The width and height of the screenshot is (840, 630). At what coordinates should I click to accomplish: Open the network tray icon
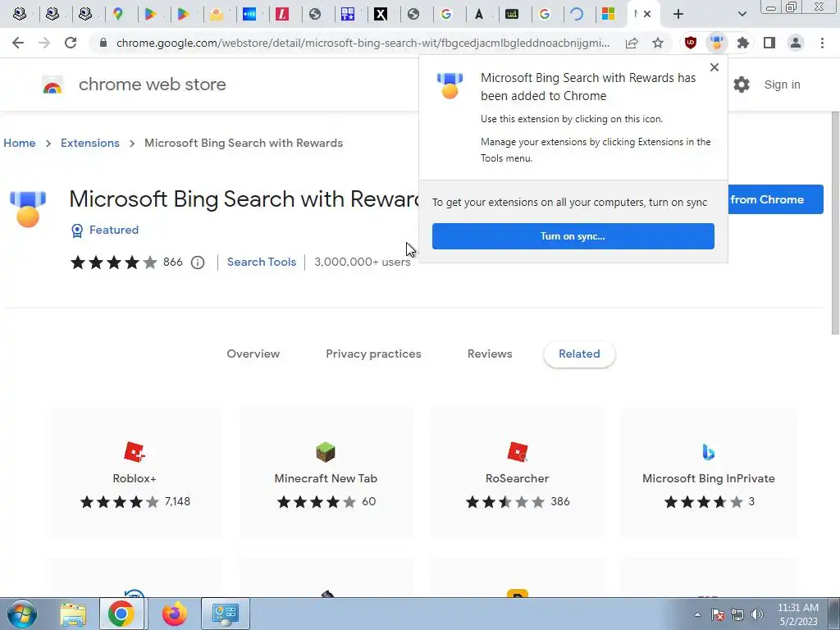click(737, 614)
